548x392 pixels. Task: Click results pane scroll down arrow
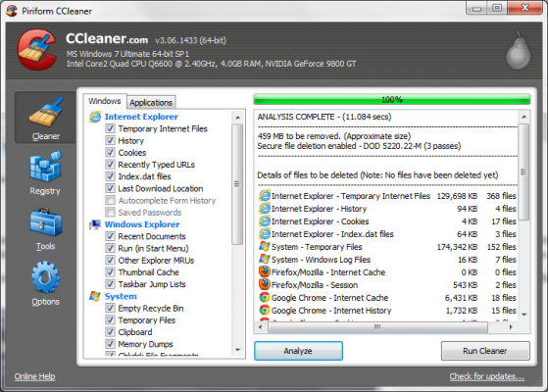click(523, 315)
